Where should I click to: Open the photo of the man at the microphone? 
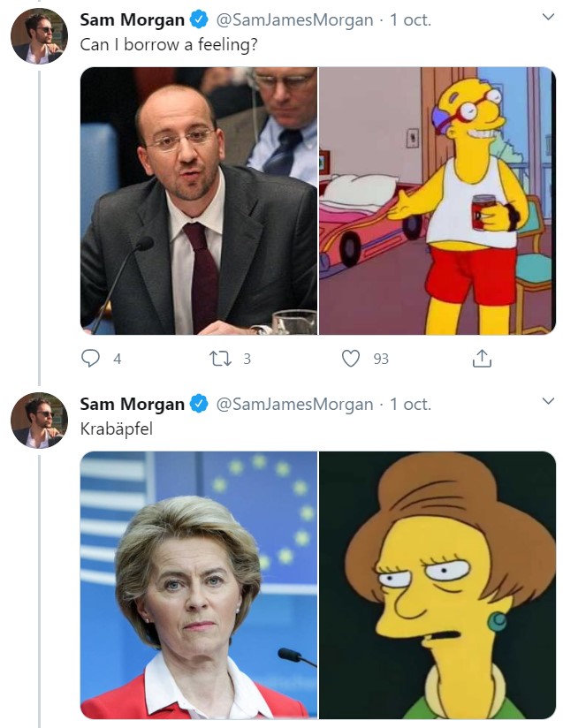pos(198,201)
